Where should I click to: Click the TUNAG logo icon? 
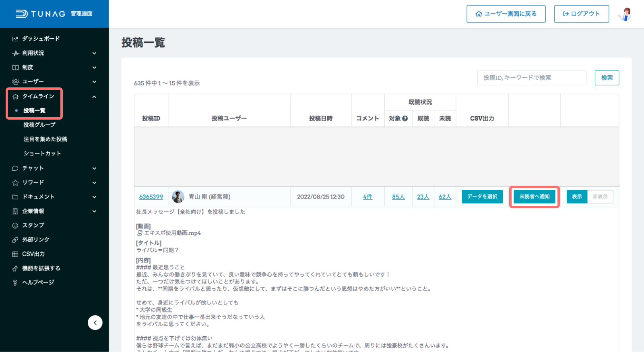21,14
